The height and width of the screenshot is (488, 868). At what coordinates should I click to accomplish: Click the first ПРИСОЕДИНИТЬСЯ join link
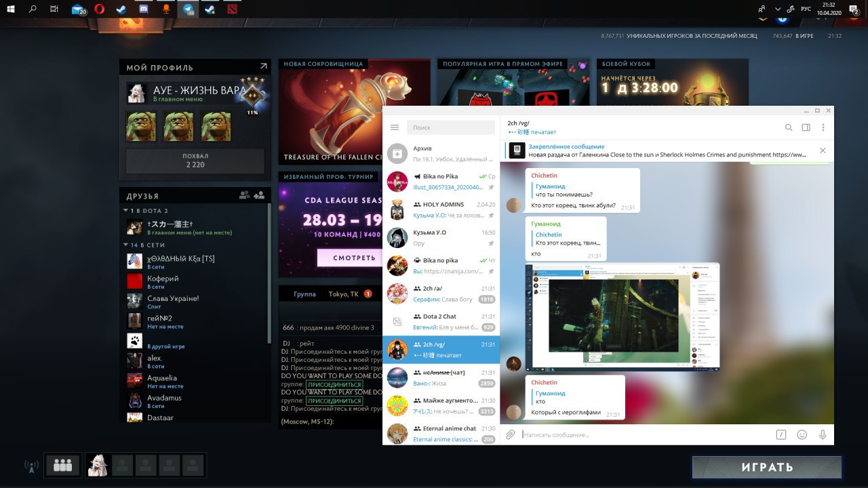pyautogui.click(x=334, y=384)
